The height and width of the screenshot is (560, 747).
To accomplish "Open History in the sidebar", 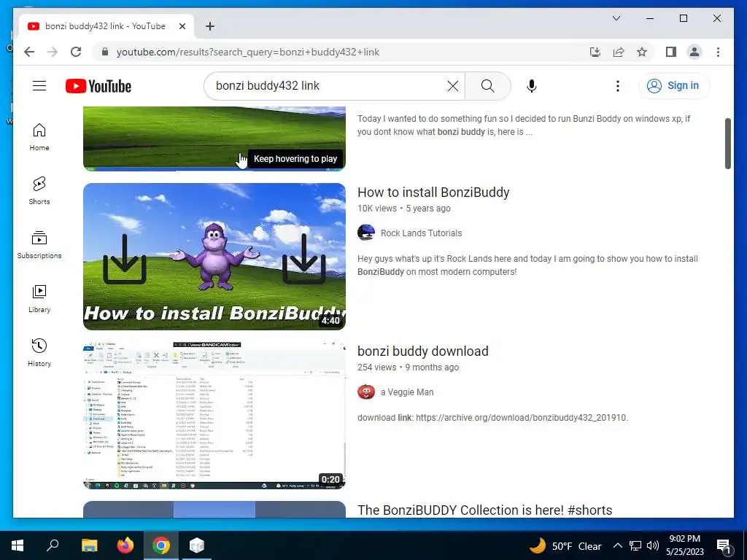I will click(x=39, y=352).
